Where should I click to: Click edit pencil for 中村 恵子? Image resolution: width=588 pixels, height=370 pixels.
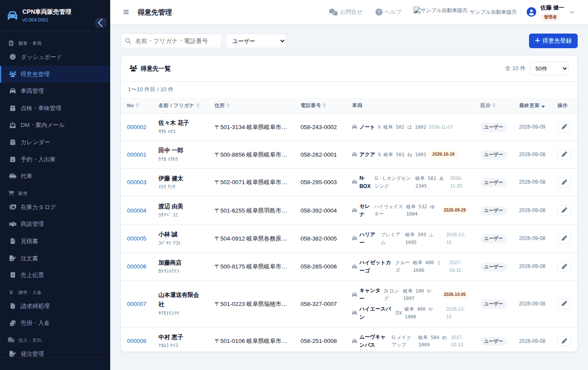click(564, 341)
